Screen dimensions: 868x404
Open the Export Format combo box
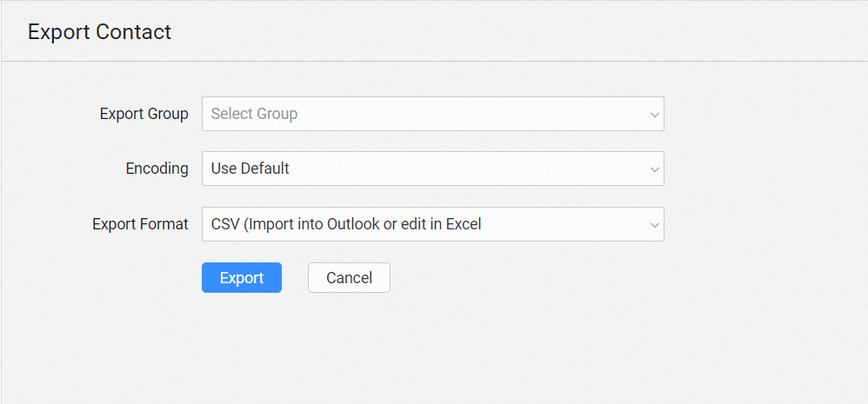[x=432, y=224]
